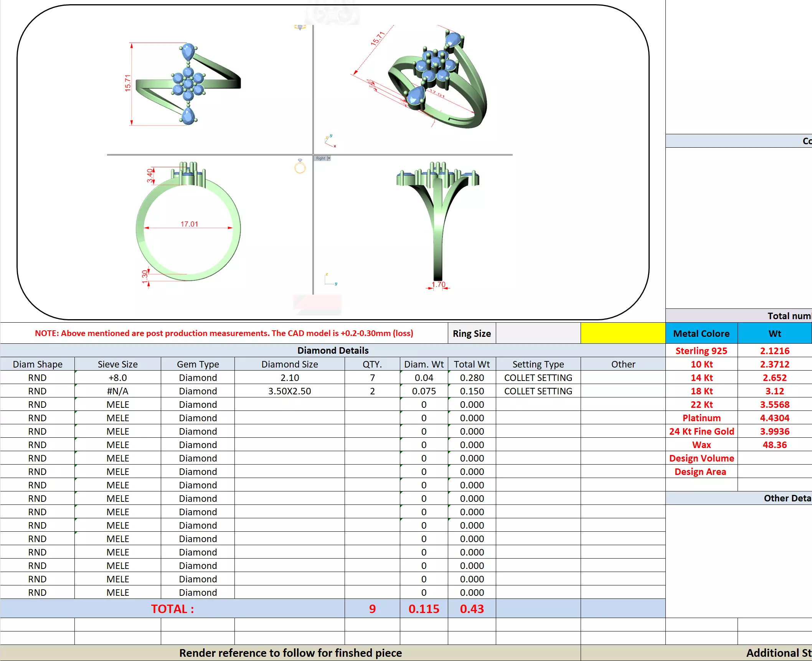This screenshot has height=661, width=812.
Task: Click the XYZ axis gizmo in perspective view
Action: tap(330, 142)
